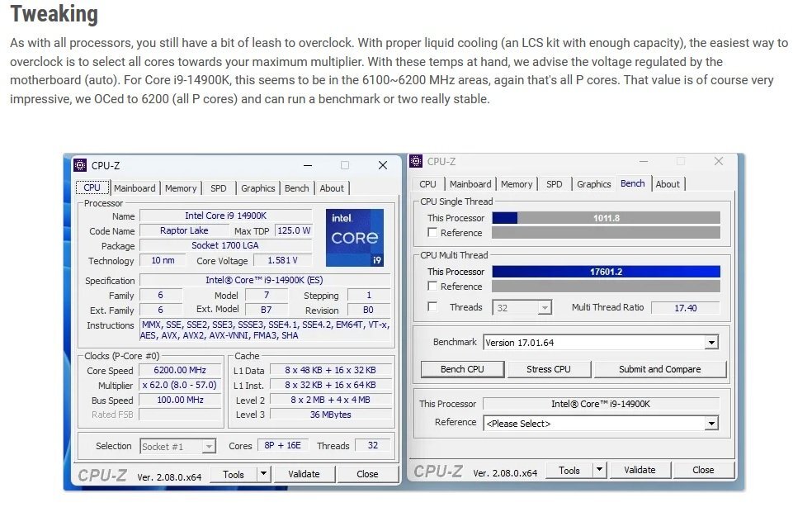Click the Bus Speed value 100.00 MHz
This screenshot has height=512, width=812.
(180, 400)
